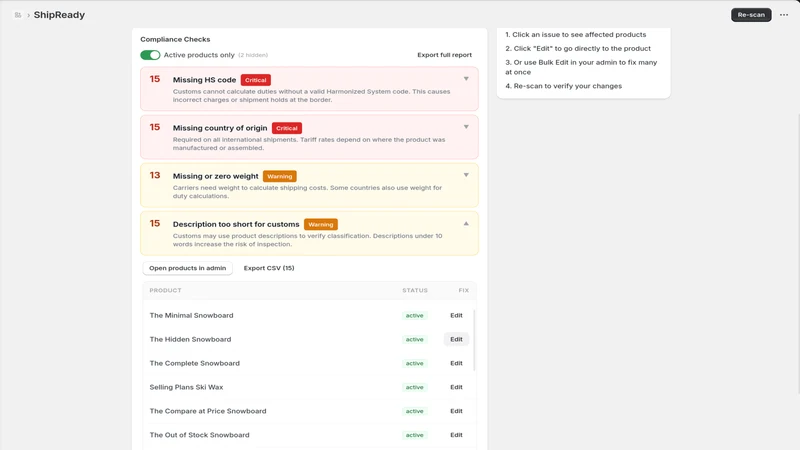
Task: Click active status of The Minimal Snowboard
Action: pos(414,316)
